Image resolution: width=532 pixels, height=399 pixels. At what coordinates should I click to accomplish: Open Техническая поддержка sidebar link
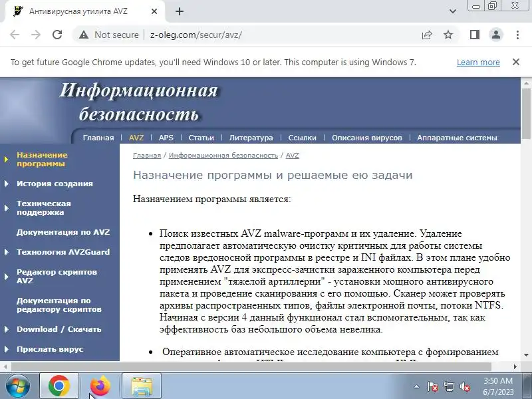pyautogui.click(x=44, y=207)
